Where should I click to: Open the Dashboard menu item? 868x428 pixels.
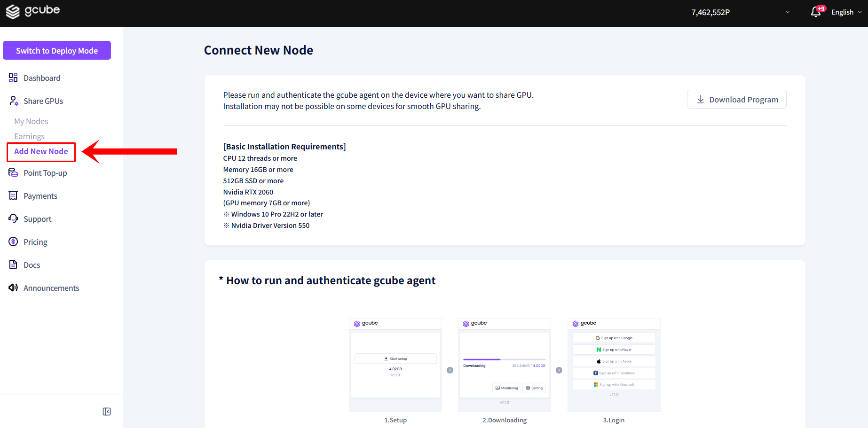click(42, 78)
